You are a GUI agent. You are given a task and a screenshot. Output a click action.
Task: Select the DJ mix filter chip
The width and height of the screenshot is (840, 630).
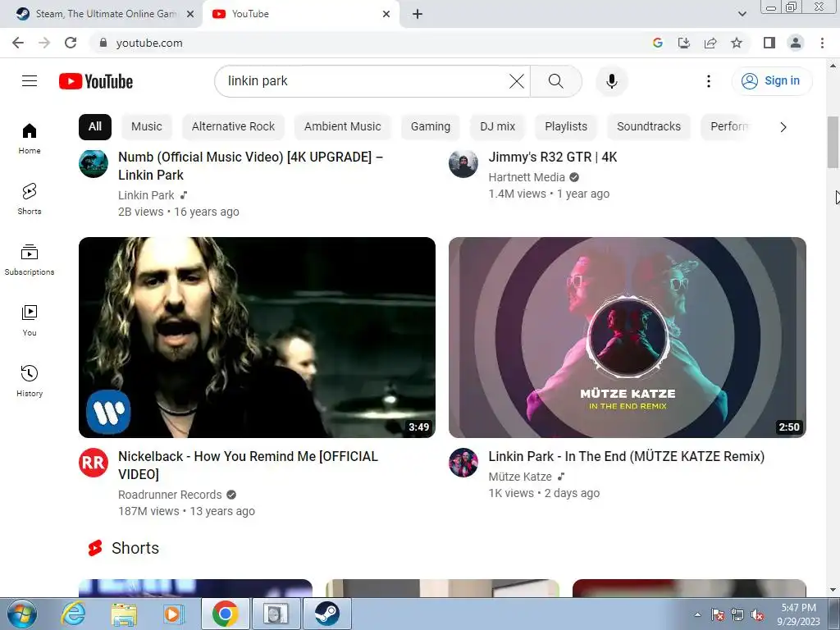497,126
